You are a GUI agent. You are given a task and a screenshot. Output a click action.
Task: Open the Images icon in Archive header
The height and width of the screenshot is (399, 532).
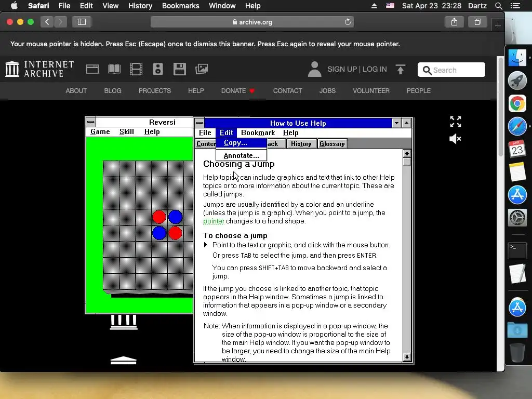pos(202,69)
